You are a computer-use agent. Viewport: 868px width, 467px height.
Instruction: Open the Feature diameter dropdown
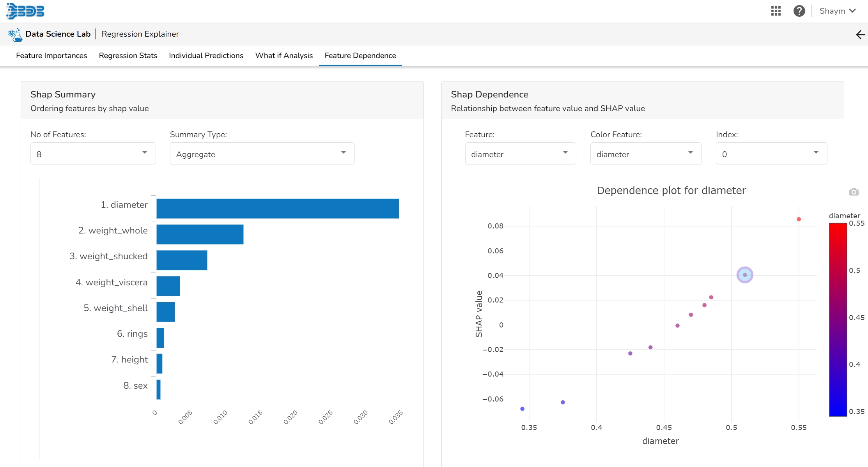click(520, 154)
